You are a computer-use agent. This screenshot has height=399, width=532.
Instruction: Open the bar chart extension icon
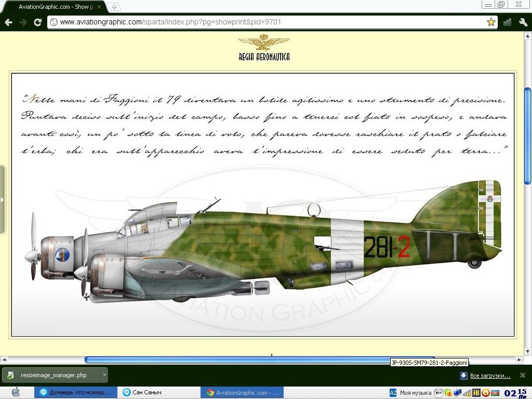point(507,22)
